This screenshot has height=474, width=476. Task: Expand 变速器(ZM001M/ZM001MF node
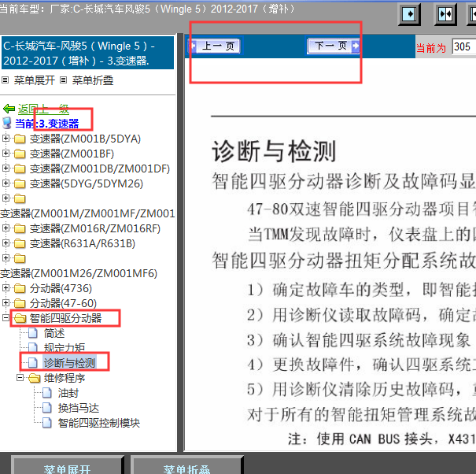[x=6, y=198]
